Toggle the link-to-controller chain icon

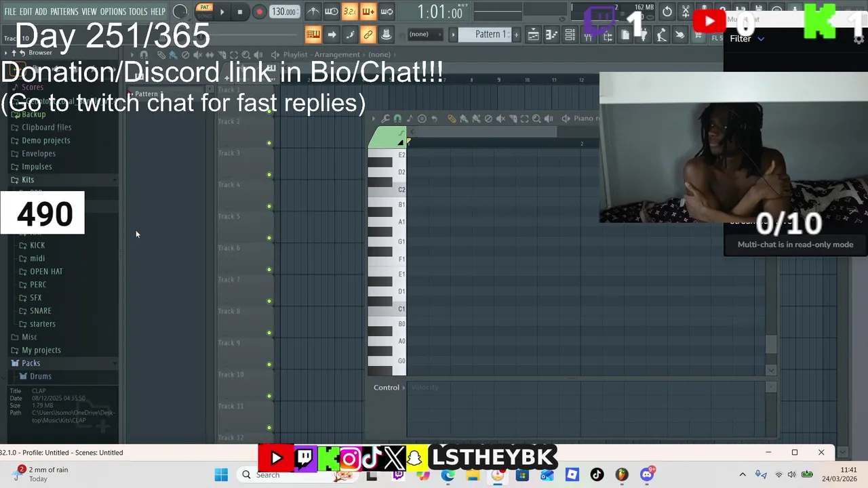coord(368,35)
